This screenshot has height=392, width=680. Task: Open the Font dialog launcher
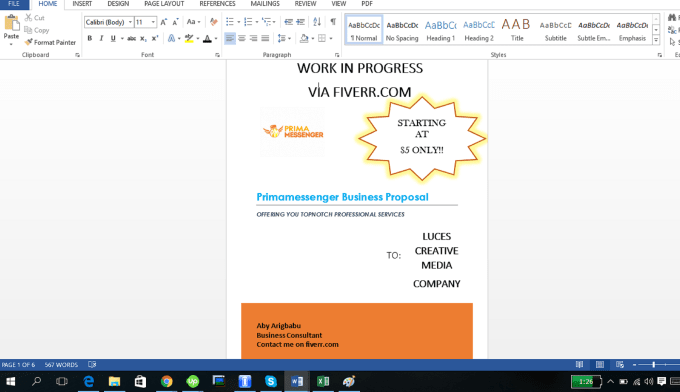(x=217, y=55)
